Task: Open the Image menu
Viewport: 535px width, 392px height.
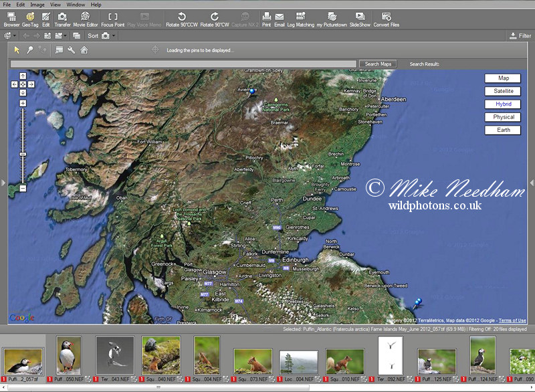Action: pyautogui.click(x=37, y=5)
